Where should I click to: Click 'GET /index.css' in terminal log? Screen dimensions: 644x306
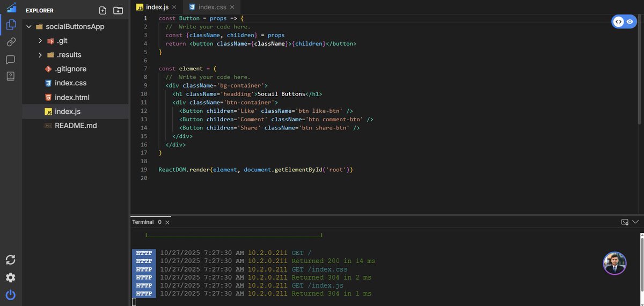coord(319,269)
